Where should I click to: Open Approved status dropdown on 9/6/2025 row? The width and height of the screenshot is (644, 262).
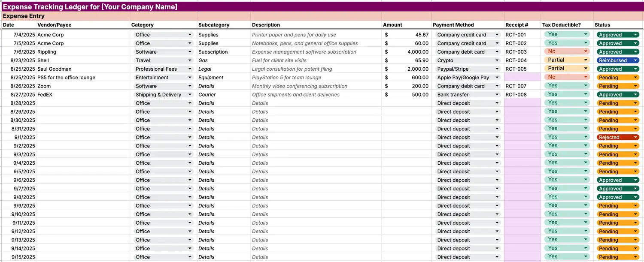(618, 181)
